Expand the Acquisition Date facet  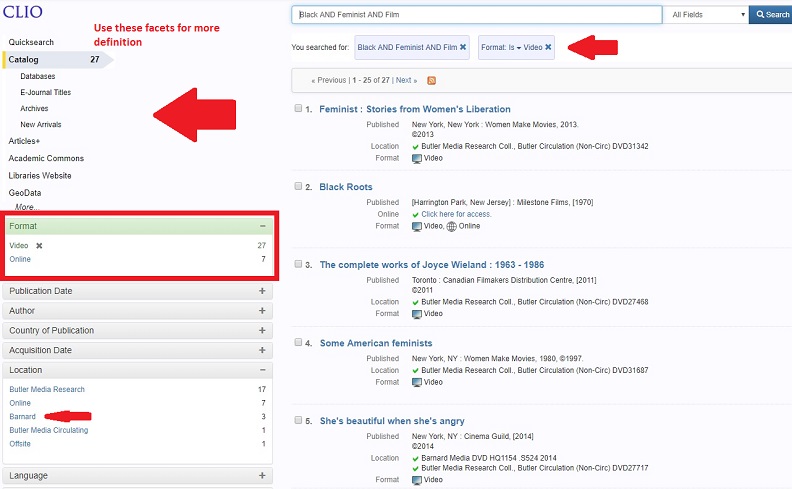coord(262,350)
